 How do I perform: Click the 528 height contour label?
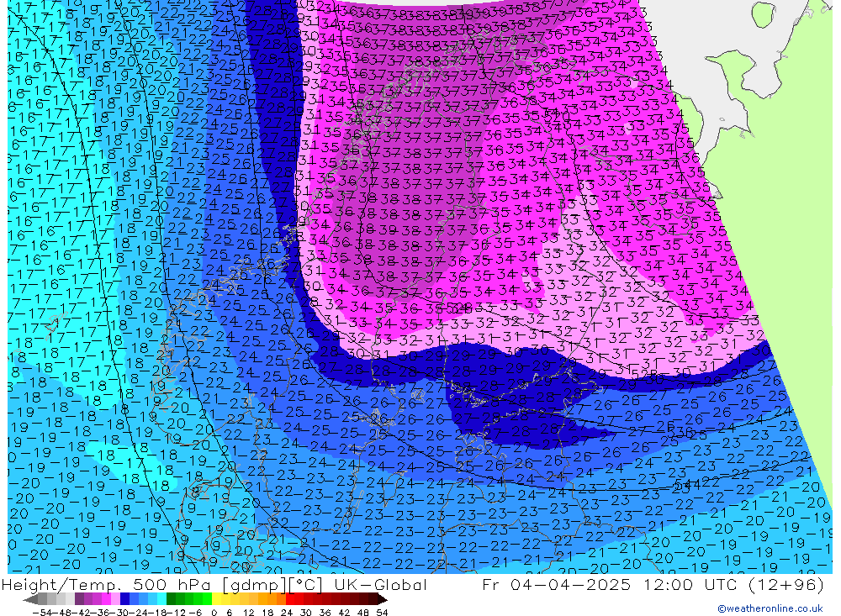[459, 308]
